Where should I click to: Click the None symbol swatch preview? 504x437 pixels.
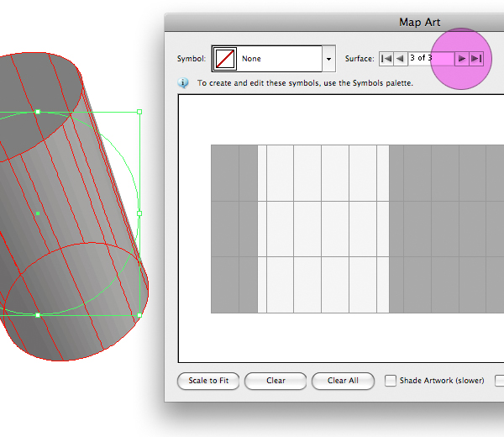225,59
